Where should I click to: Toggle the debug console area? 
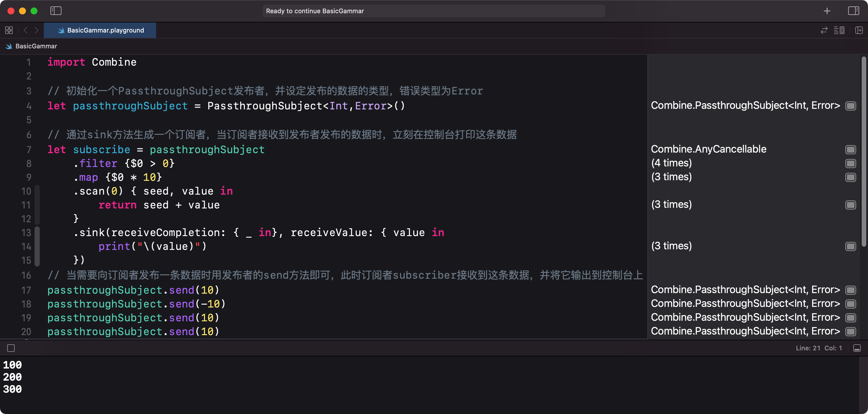[x=857, y=348]
